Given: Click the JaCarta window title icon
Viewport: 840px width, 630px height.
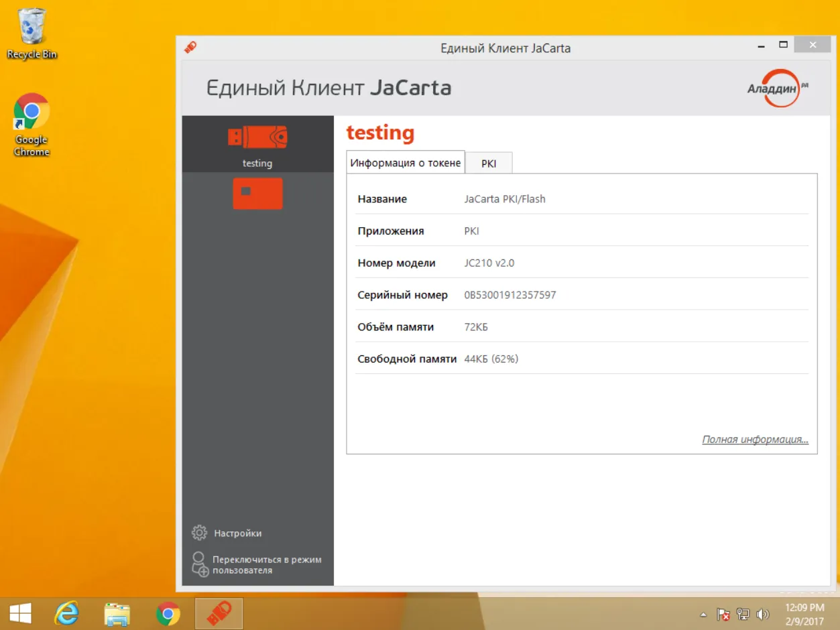Looking at the screenshot, I should 190,47.
